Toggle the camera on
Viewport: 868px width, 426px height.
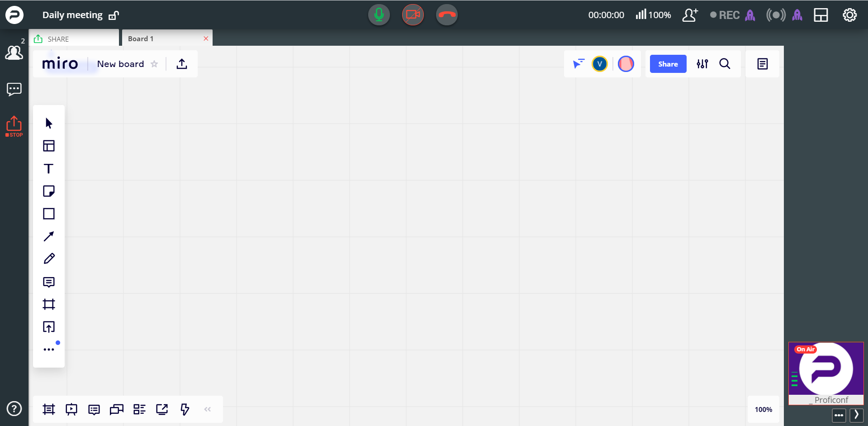pyautogui.click(x=413, y=15)
